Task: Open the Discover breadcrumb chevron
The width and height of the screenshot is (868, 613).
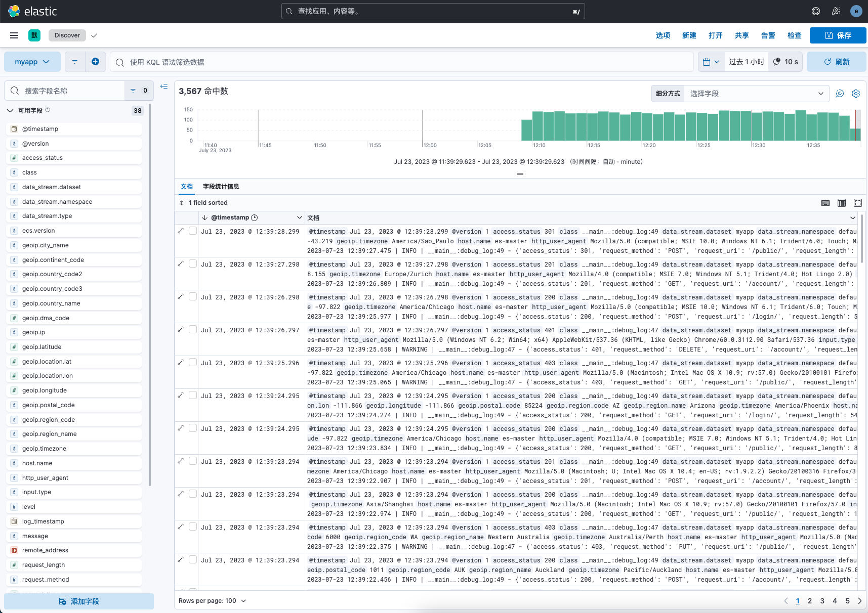Action: tap(94, 35)
